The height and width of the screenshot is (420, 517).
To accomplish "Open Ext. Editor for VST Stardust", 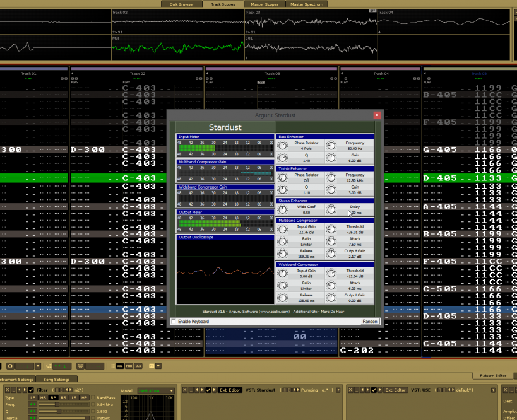I will [x=230, y=390].
